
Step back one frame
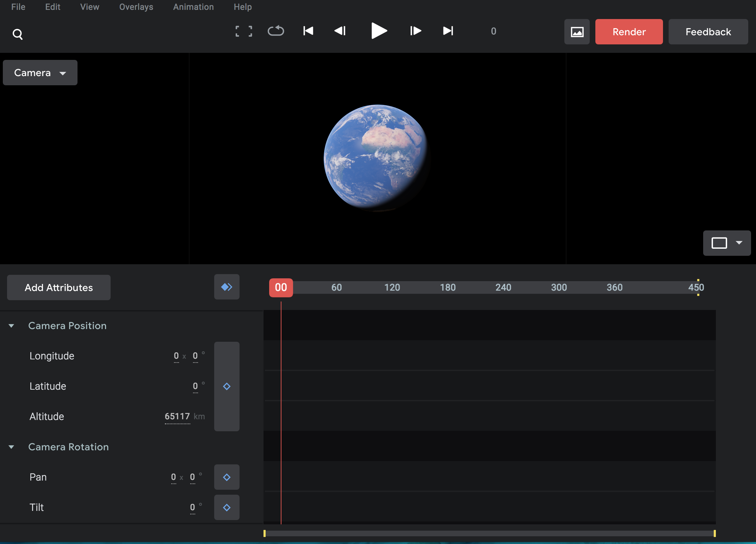pyautogui.click(x=340, y=31)
